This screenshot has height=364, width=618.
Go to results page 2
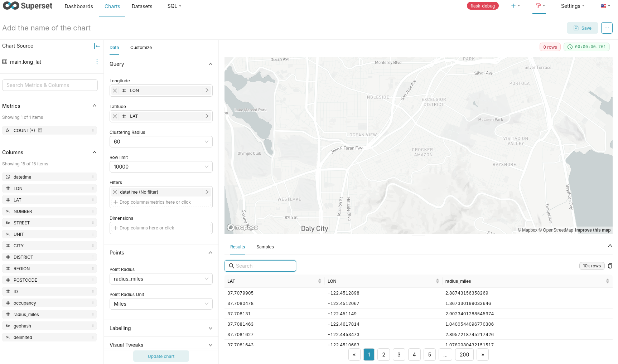tap(384, 355)
